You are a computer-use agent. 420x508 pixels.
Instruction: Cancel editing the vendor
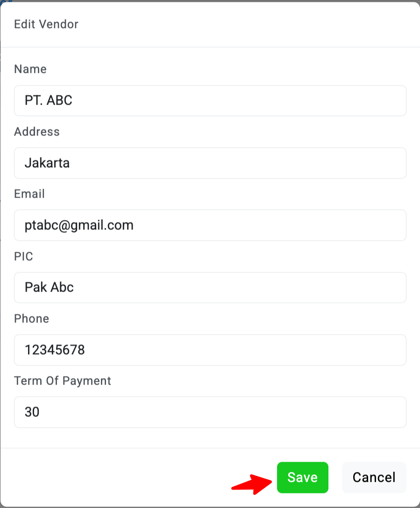coord(374,477)
